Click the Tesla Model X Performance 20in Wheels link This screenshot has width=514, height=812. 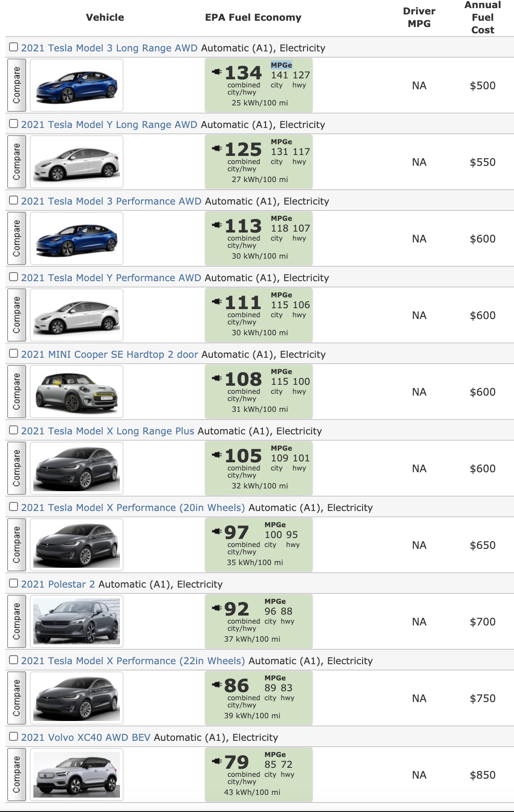[133, 507]
